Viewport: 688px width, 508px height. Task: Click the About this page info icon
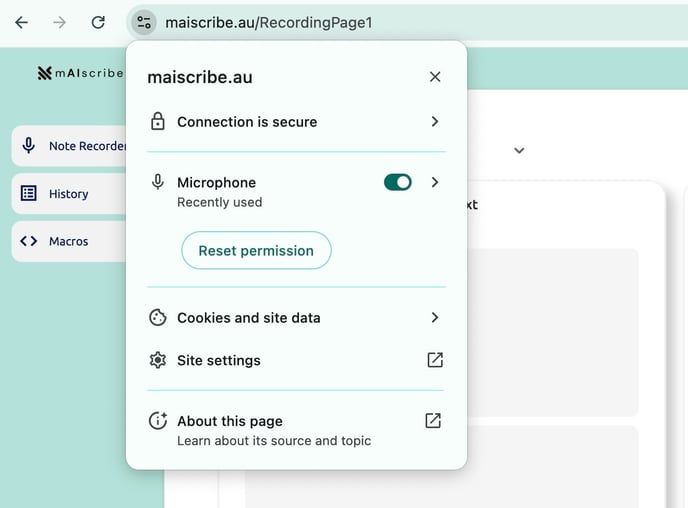click(x=158, y=421)
